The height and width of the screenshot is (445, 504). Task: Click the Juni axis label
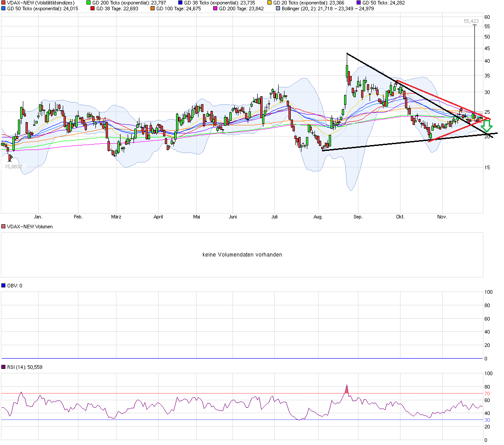[x=233, y=217]
